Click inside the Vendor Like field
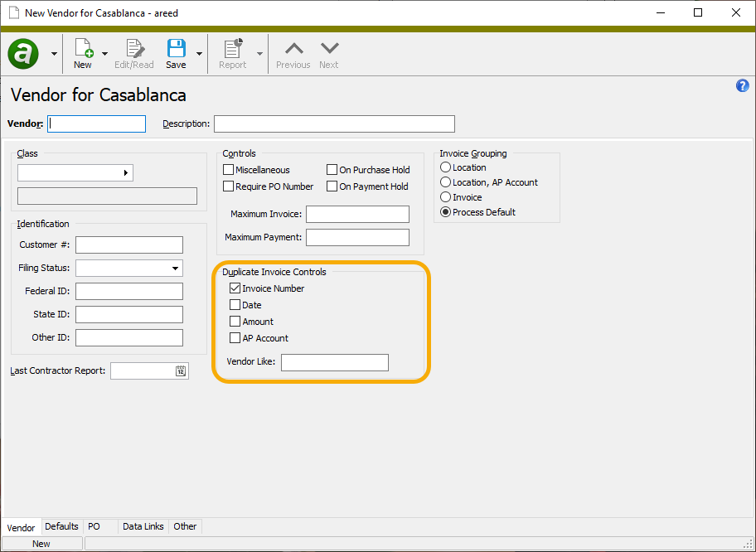 pos(334,362)
